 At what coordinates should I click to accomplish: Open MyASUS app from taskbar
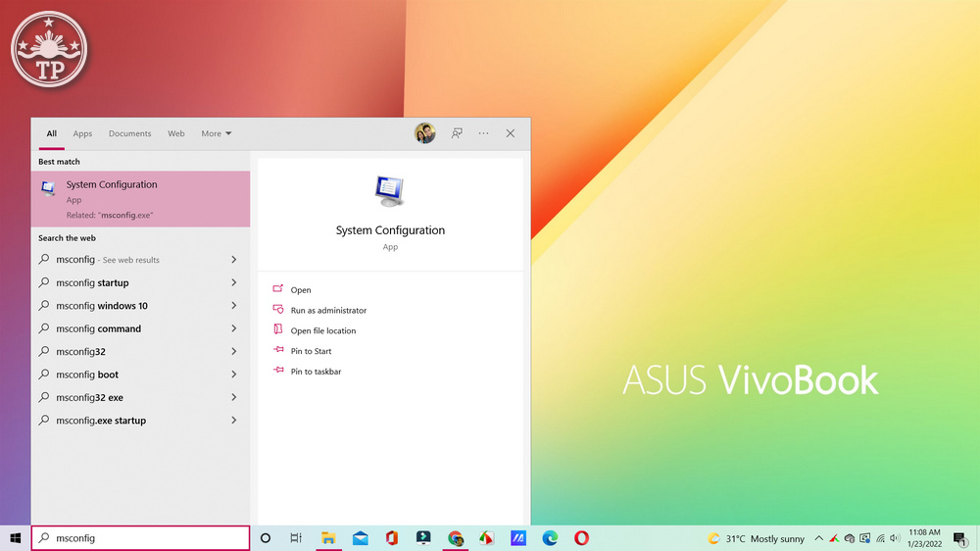tap(518, 538)
